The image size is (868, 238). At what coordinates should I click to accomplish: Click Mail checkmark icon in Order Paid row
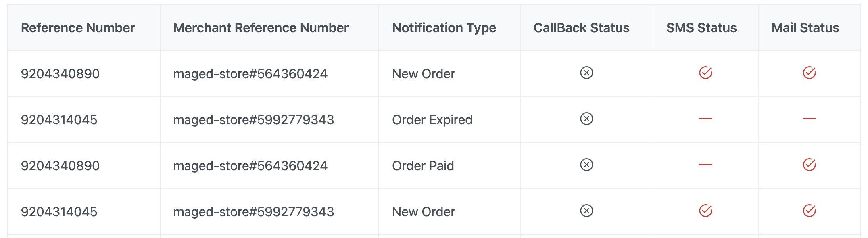[x=809, y=165]
